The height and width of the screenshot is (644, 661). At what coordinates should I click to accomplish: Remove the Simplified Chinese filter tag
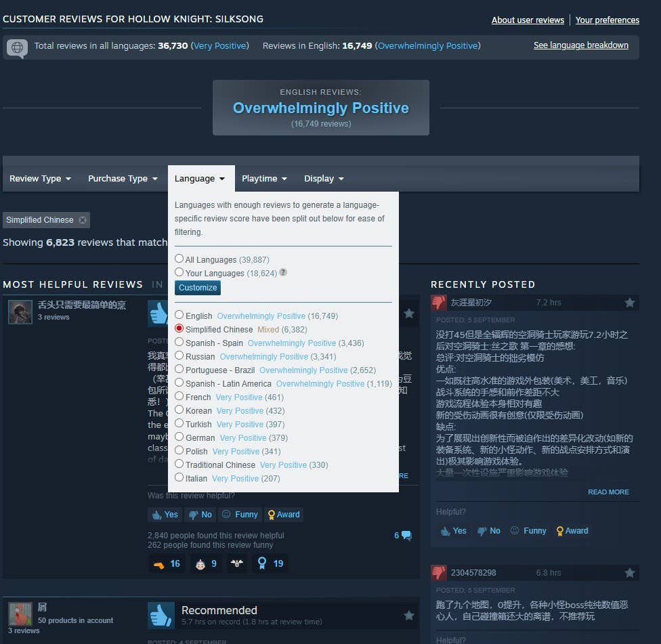tap(83, 220)
